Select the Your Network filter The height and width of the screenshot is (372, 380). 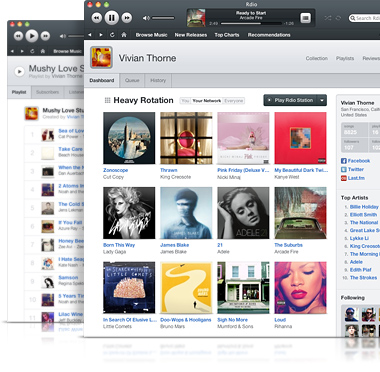point(207,101)
